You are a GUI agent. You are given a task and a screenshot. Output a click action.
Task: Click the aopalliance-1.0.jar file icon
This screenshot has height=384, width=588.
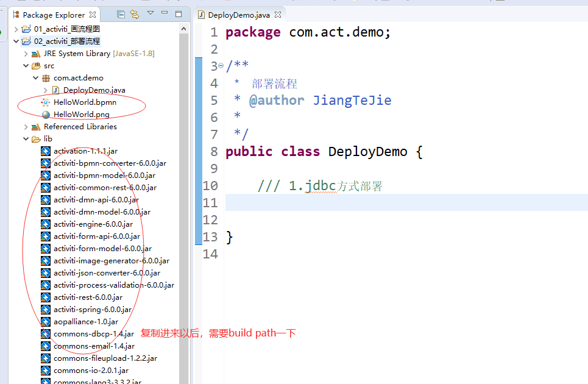(x=46, y=322)
